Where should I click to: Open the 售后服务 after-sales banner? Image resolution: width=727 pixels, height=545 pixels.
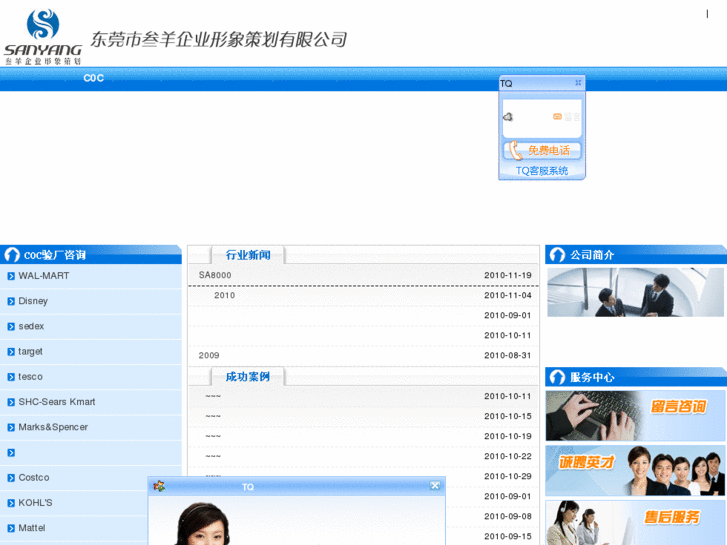tap(635, 523)
